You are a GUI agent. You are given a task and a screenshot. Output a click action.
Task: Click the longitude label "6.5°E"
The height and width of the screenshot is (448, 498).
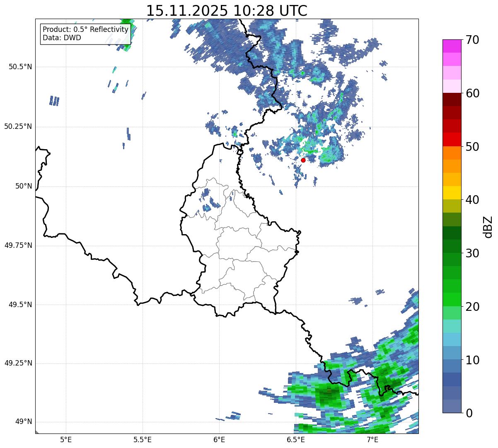(296, 440)
